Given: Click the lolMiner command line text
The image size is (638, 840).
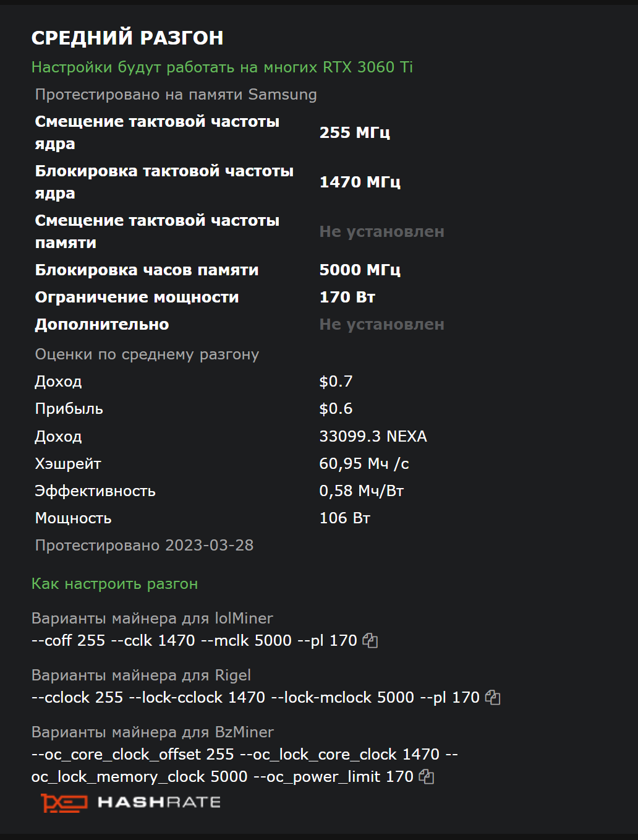Looking at the screenshot, I should click(x=194, y=641).
